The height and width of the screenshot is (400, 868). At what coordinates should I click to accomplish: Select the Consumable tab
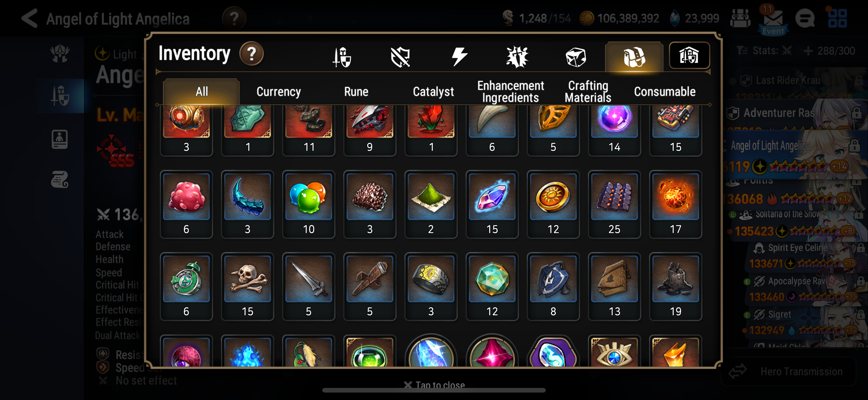pos(664,91)
